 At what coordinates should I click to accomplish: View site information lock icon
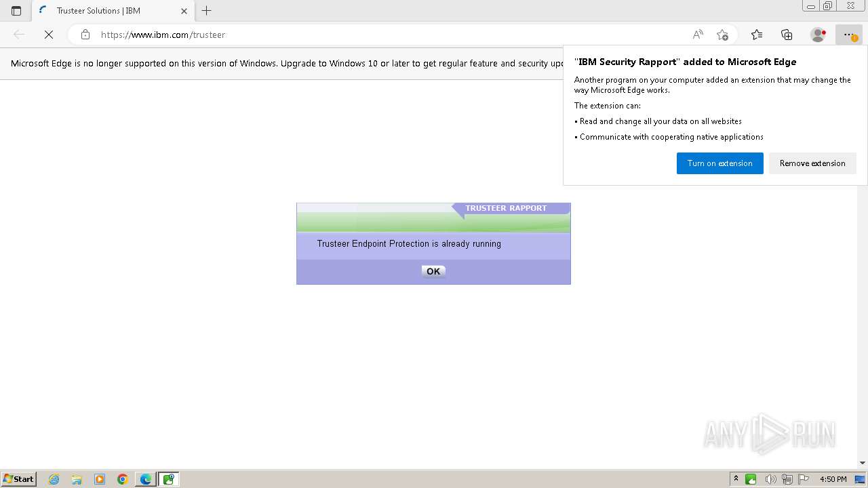[x=85, y=35]
